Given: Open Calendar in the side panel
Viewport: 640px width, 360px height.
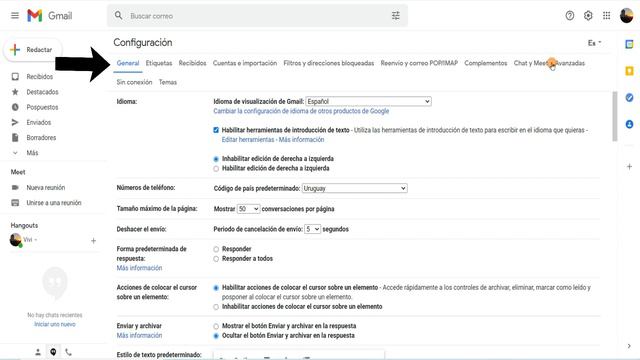Looking at the screenshot, I should click(629, 44).
